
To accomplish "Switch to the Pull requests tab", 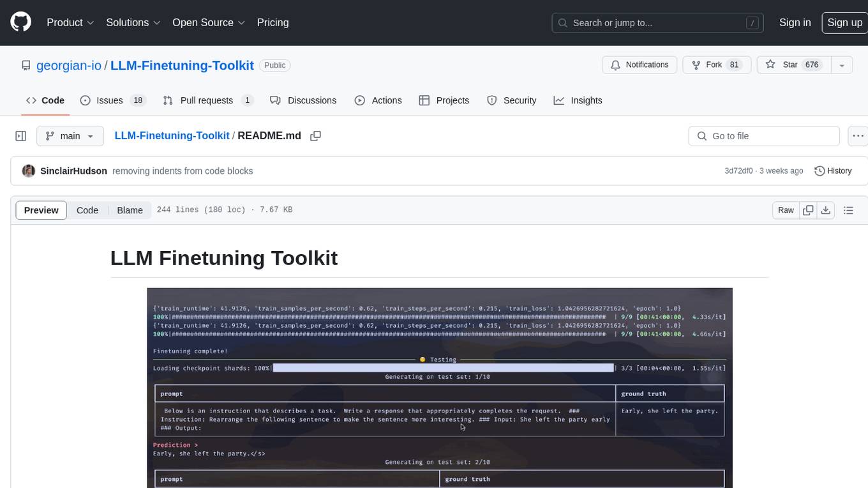I will click(x=207, y=100).
